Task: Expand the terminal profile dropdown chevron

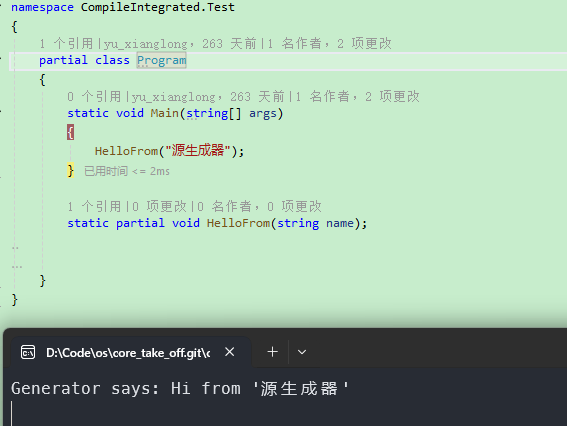Action: [x=302, y=352]
